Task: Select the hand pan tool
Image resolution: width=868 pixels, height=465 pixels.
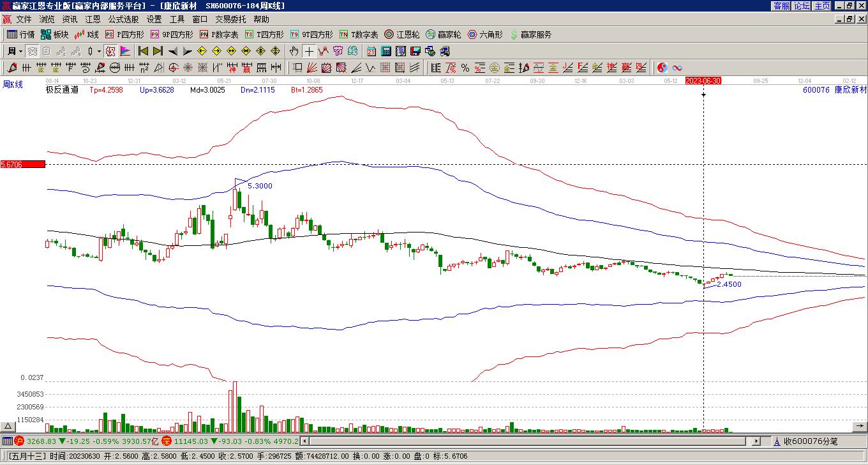Action: (x=294, y=51)
